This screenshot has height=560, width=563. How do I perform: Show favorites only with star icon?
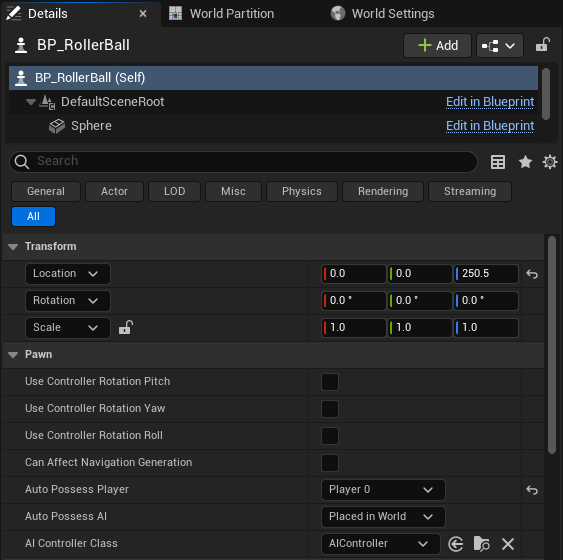[x=525, y=162]
